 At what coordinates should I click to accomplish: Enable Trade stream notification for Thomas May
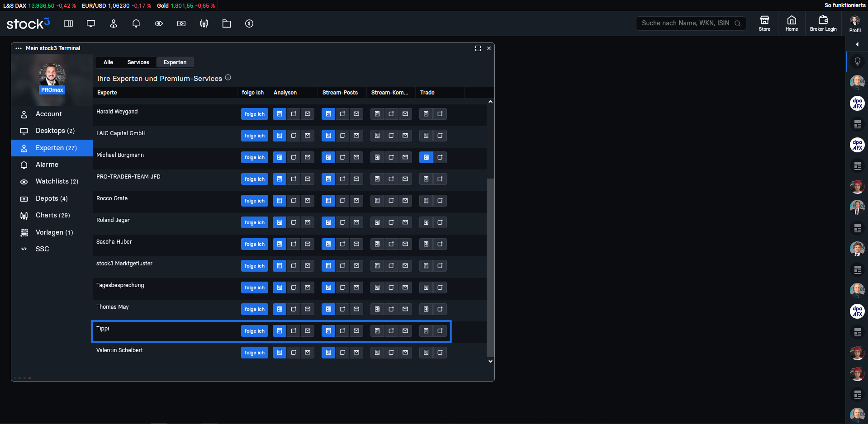426,309
